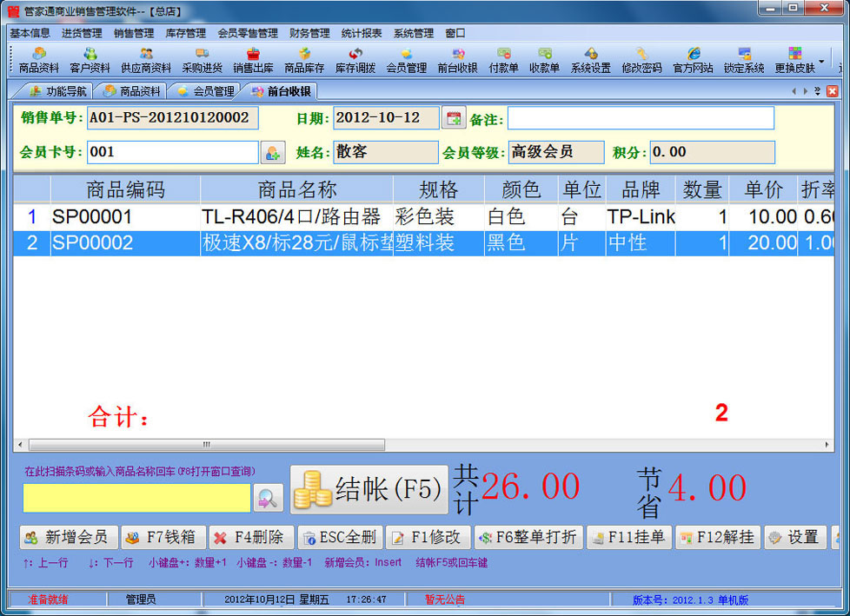
Task: Select the 前台收银 tab
Action: pyautogui.click(x=281, y=91)
